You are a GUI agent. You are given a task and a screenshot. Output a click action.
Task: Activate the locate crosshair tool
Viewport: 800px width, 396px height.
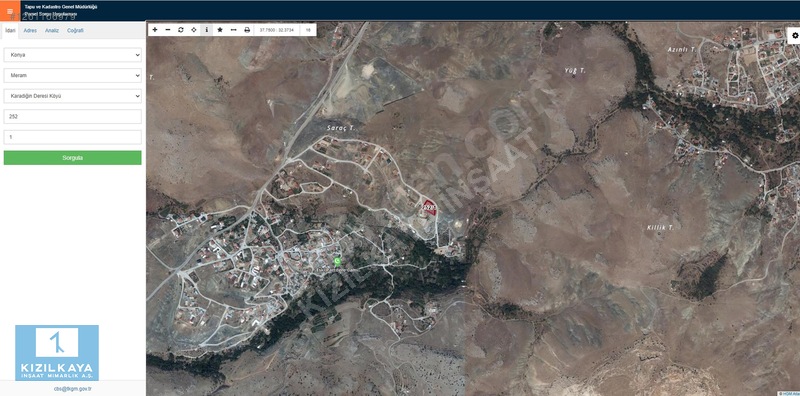pos(194,30)
